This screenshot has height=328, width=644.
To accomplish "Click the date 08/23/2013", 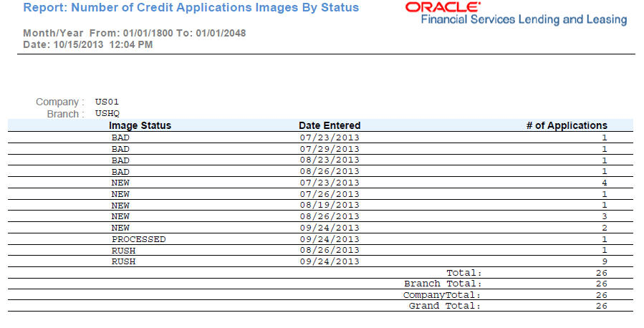I will pyautogui.click(x=330, y=160).
